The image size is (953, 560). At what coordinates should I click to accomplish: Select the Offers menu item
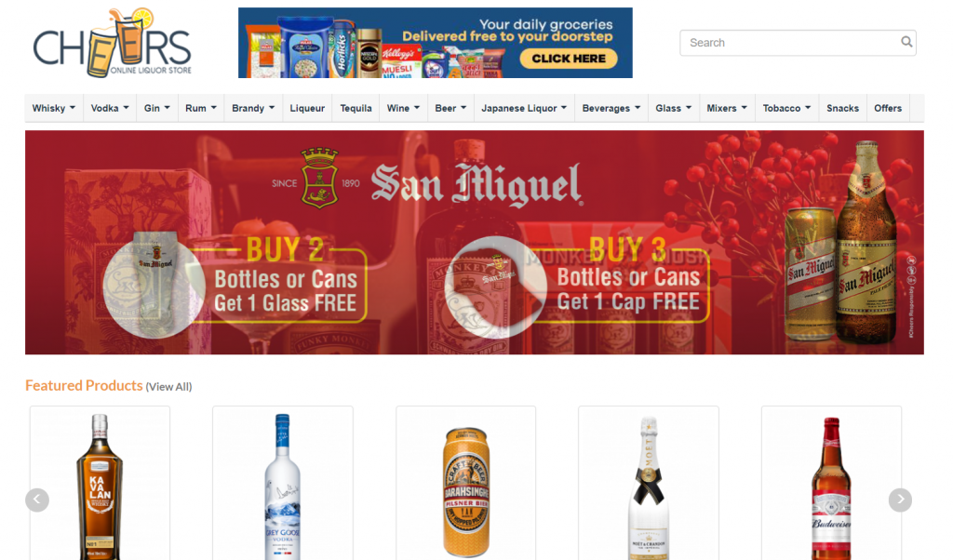[888, 108]
